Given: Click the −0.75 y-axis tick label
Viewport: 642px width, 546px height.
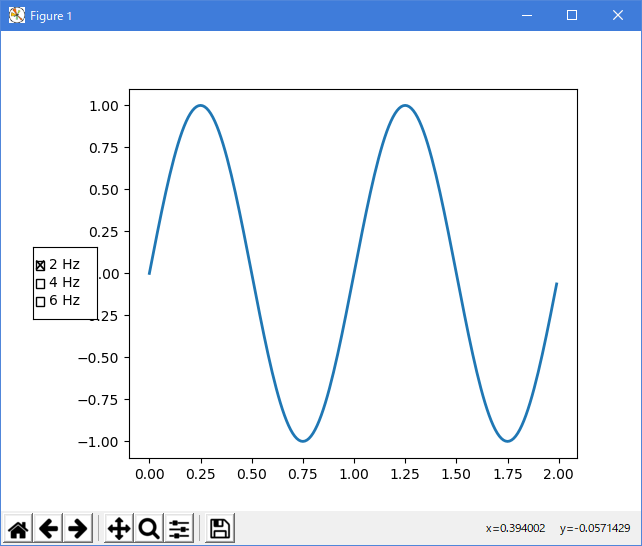Looking at the screenshot, I should tap(98, 400).
